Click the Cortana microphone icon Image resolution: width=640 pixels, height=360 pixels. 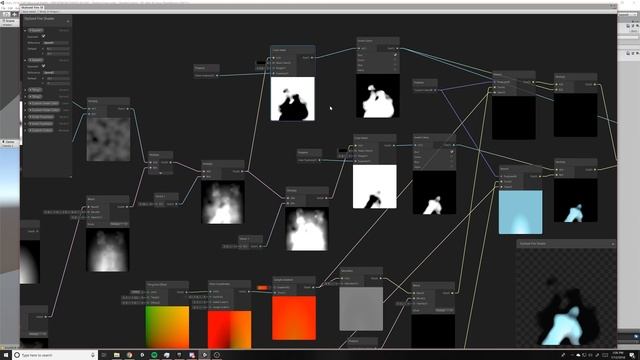pyautogui.click(x=93, y=355)
